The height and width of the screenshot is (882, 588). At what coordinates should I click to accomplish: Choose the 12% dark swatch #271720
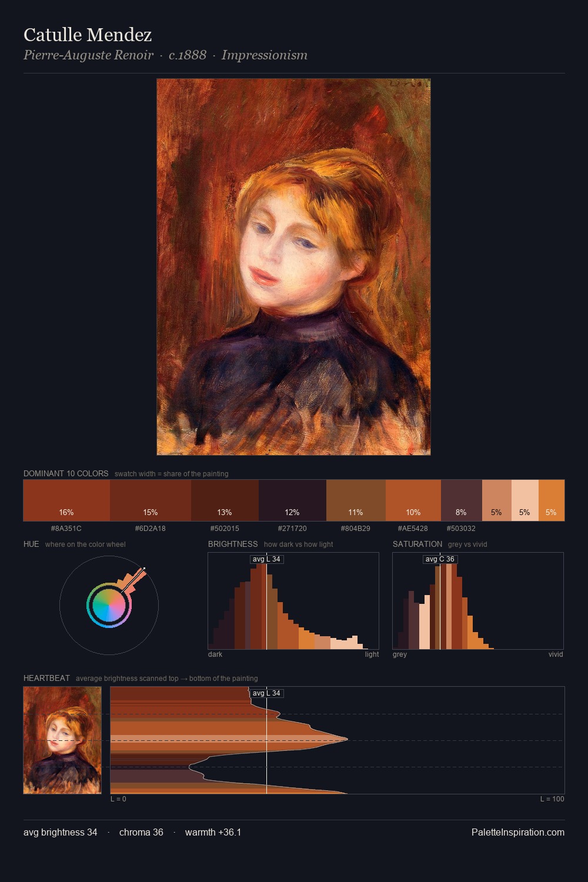[x=292, y=500]
